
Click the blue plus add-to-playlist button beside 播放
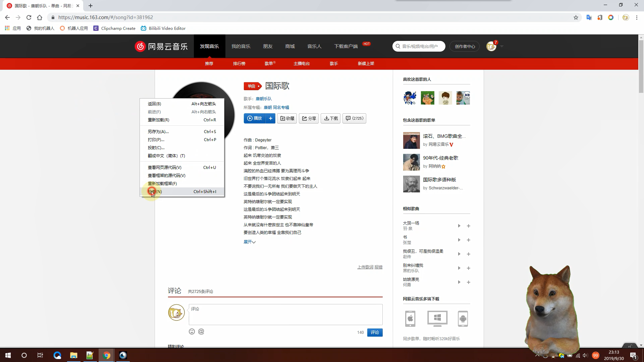pos(270,118)
